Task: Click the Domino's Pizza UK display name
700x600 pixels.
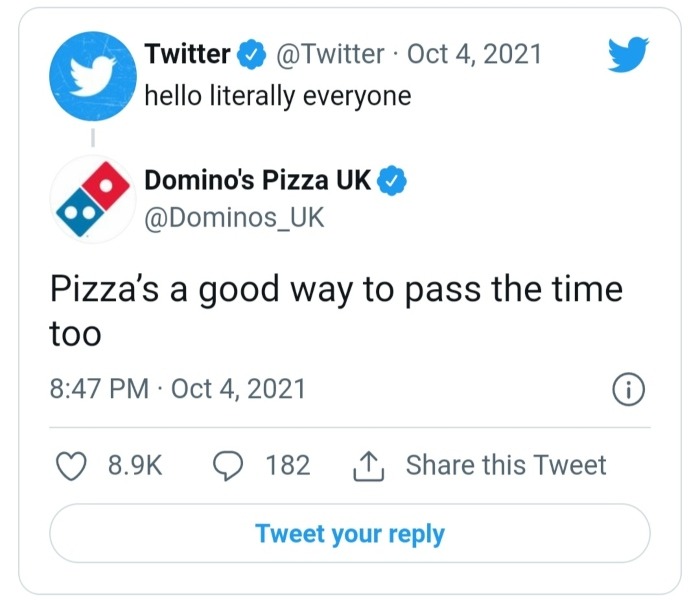Action: point(258,181)
